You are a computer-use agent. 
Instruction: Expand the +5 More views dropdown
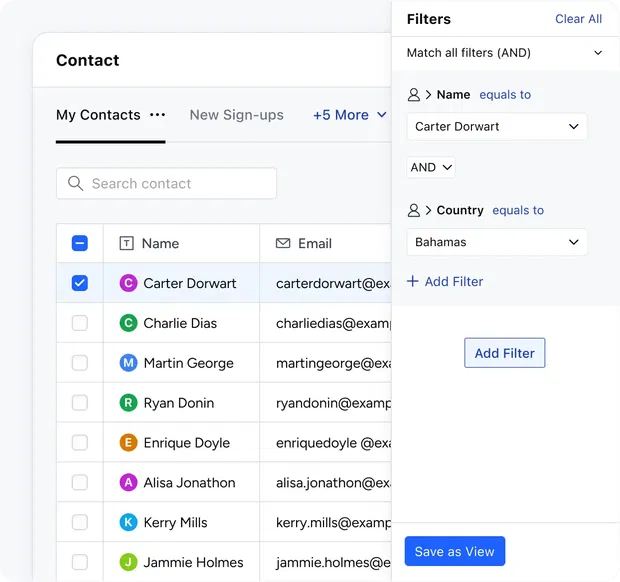point(350,115)
